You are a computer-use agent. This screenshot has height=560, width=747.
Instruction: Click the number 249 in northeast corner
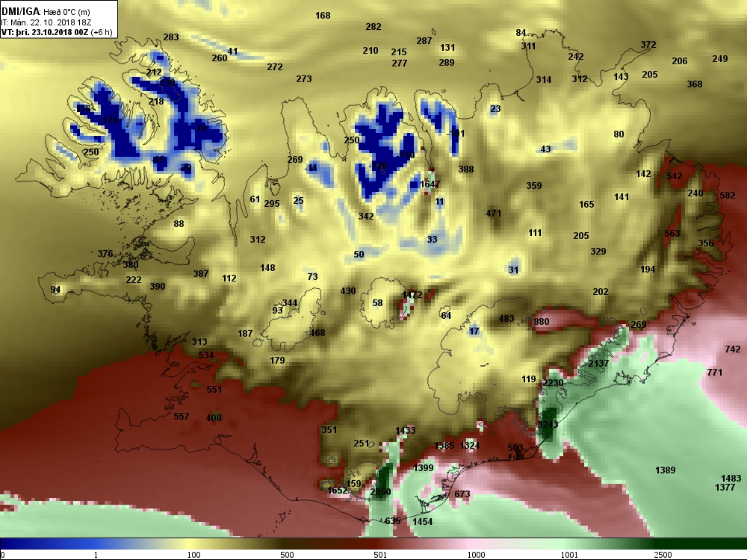pyautogui.click(x=720, y=59)
